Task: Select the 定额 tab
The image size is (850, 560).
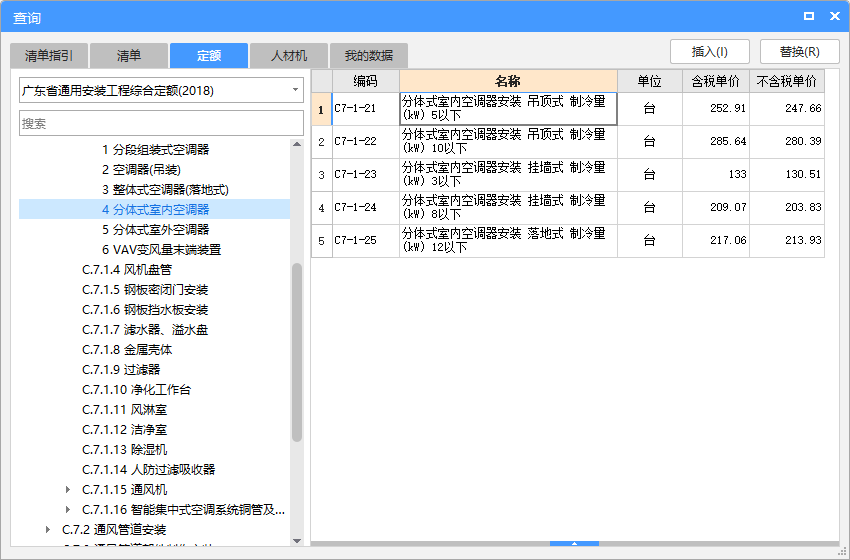Action: tap(209, 56)
